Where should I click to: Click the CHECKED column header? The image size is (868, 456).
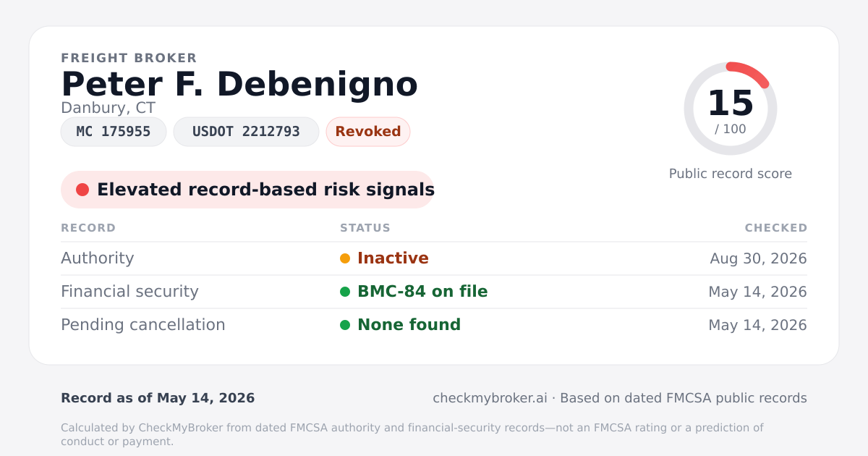(776, 228)
